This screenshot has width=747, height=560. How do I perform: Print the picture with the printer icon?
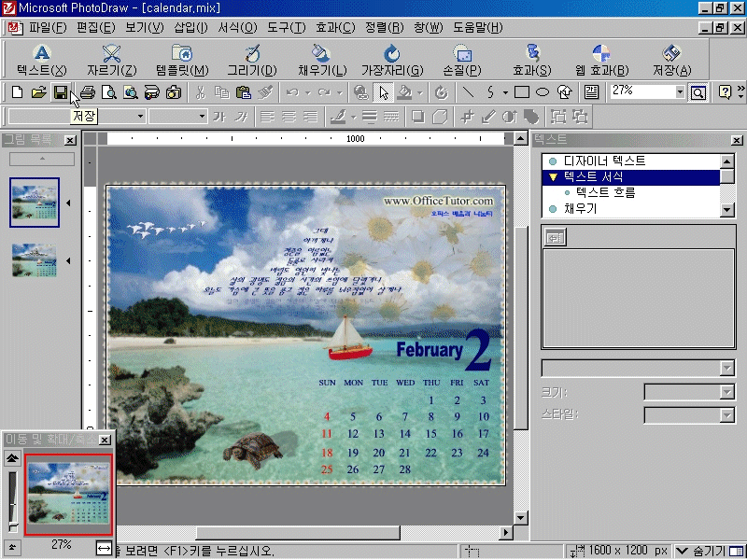[x=87, y=91]
